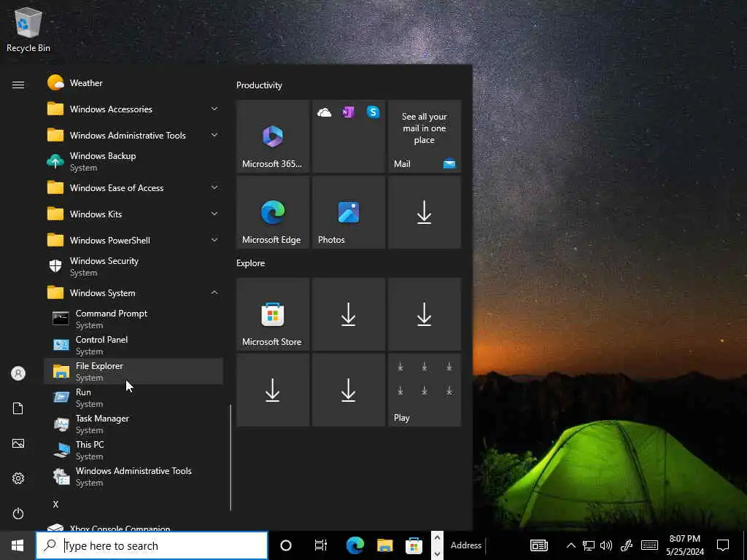Click the hamburger menu in Start
Viewport: 747px width, 560px height.
pyautogui.click(x=18, y=85)
